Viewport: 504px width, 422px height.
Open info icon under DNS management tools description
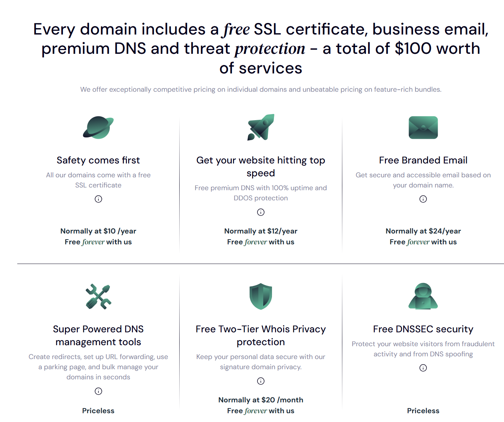pyautogui.click(x=98, y=391)
